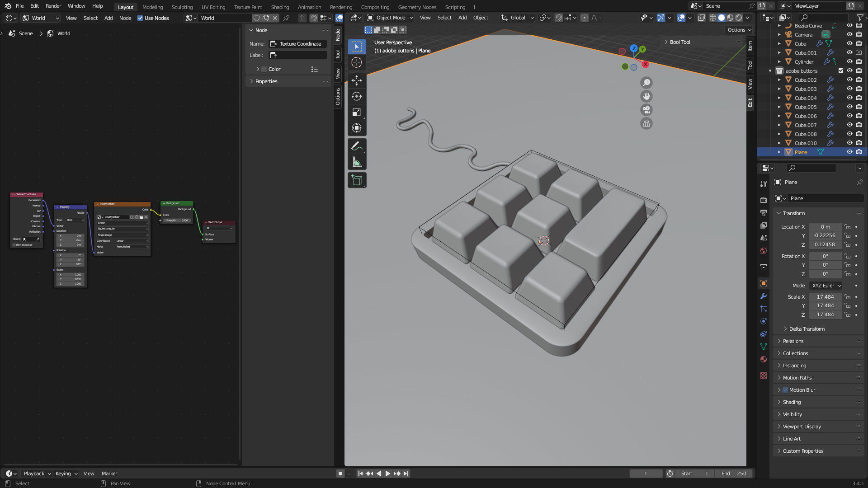Toggle lock on Scale Z
868x488 pixels.
pyautogui.click(x=848, y=314)
